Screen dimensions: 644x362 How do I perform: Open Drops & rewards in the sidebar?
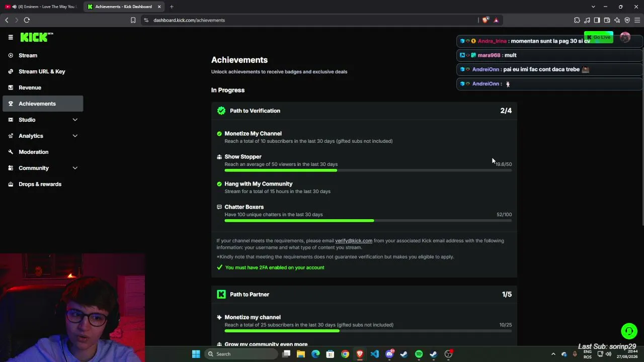(43, 184)
